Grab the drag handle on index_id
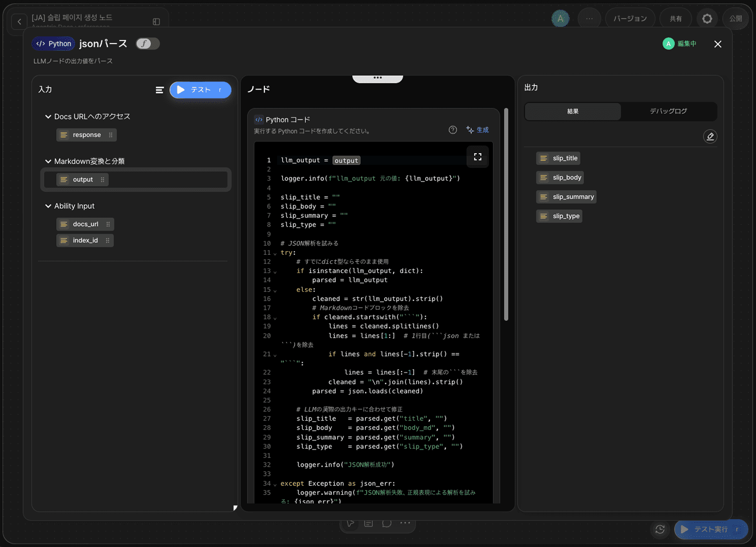 (x=108, y=241)
